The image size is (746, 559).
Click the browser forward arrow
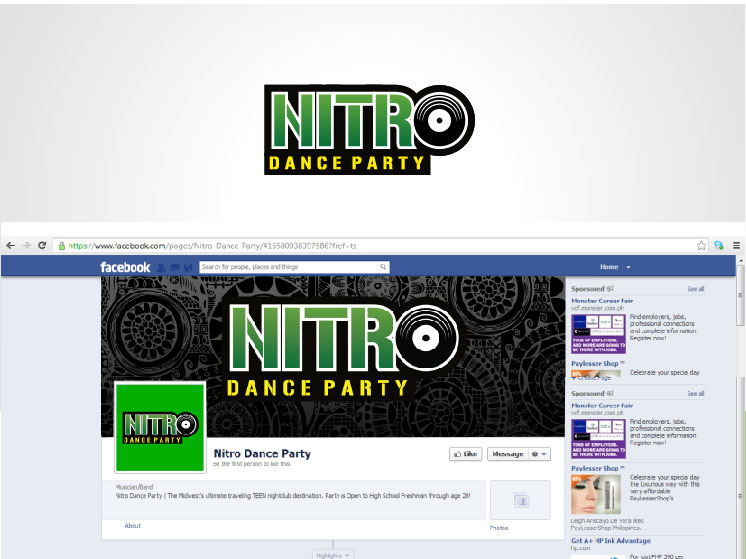point(26,245)
